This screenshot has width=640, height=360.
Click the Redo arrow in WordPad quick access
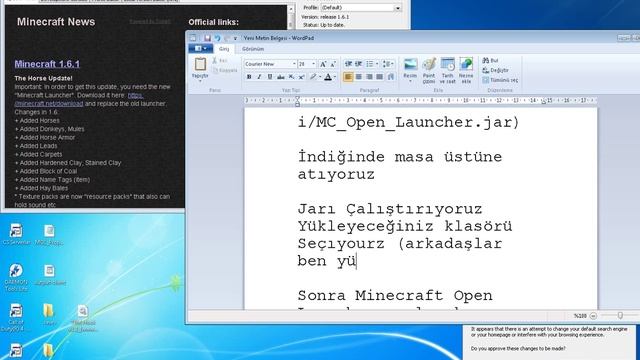[x=227, y=38]
